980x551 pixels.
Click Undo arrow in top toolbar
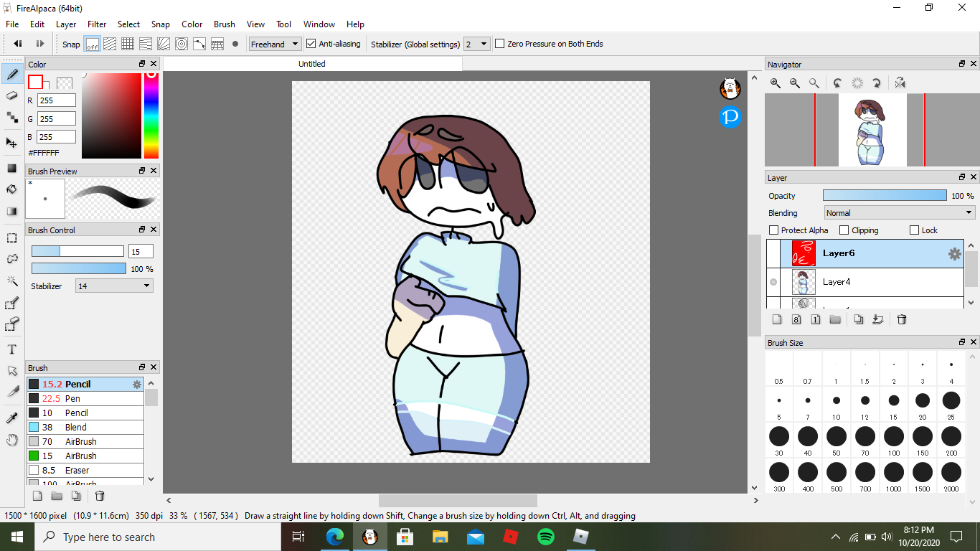[19, 44]
